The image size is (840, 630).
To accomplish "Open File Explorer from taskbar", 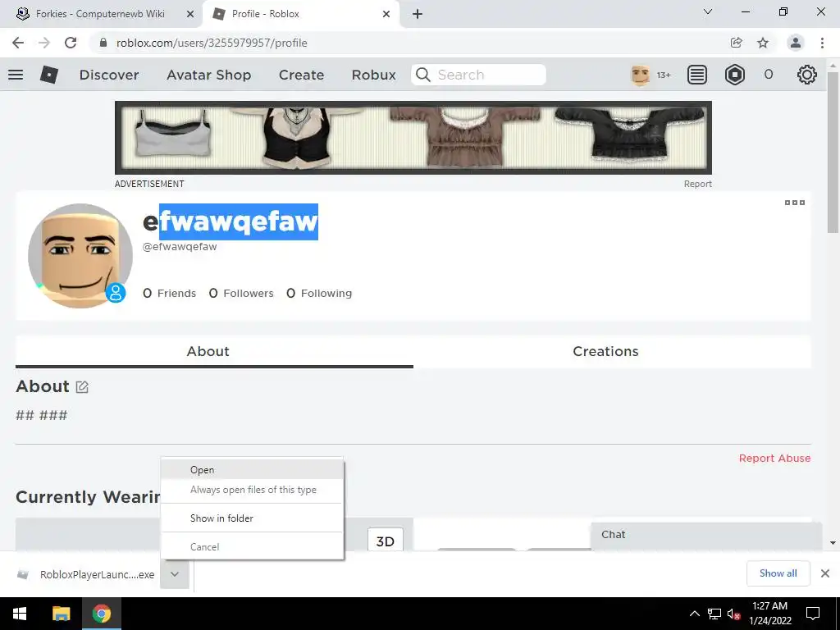I will tap(61, 614).
